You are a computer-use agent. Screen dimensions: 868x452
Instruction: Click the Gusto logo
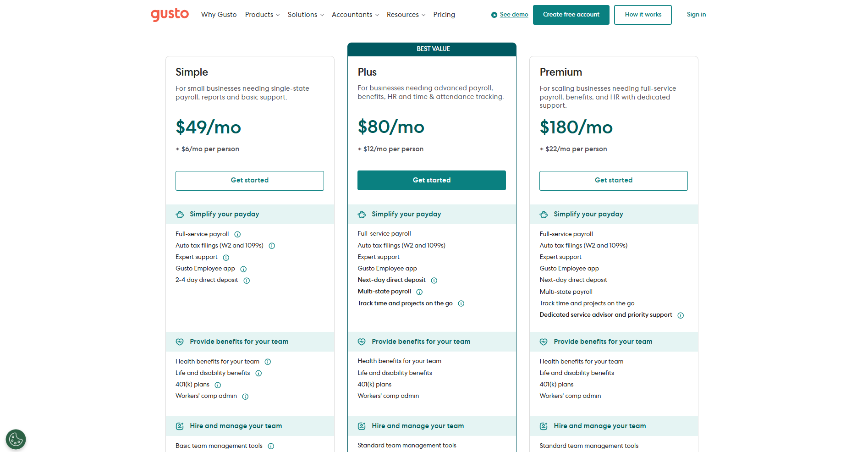click(169, 14)
